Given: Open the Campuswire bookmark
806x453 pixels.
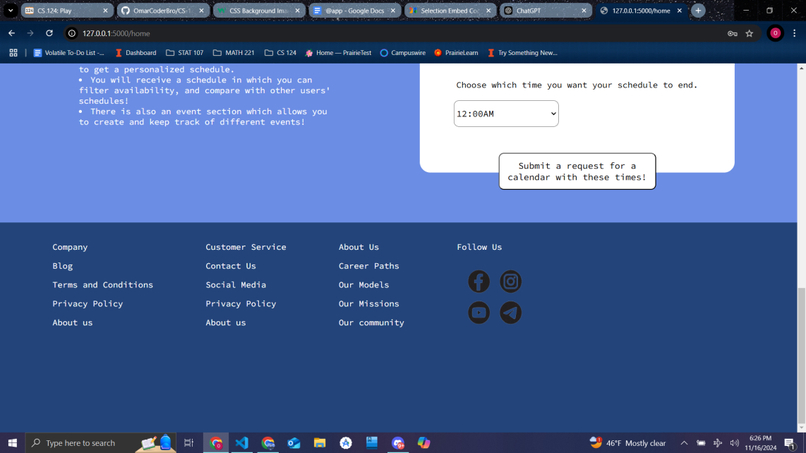Looking at the screenshot, I should (402, 52).
